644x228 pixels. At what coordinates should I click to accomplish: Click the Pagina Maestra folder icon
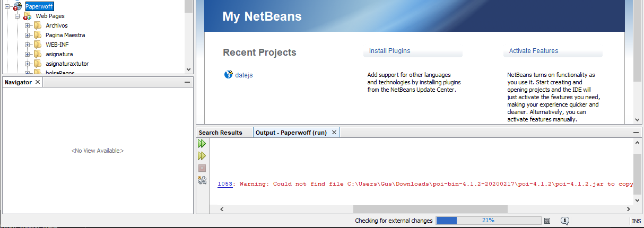37,35
